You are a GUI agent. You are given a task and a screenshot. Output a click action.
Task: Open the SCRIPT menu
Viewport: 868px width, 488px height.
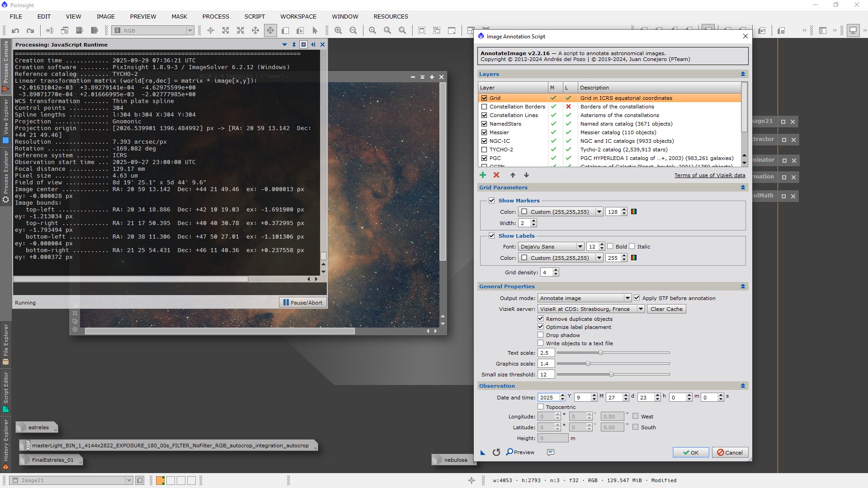point(255,16)
